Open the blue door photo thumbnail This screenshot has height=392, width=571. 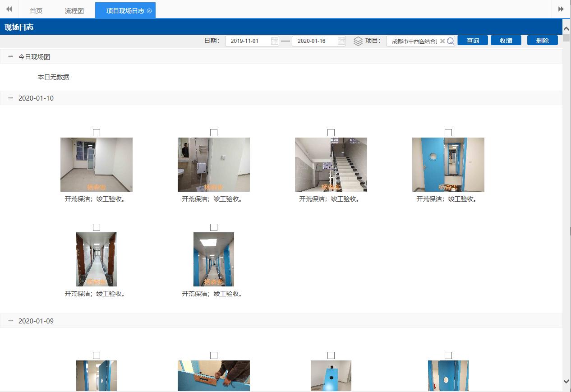(448, 165)
